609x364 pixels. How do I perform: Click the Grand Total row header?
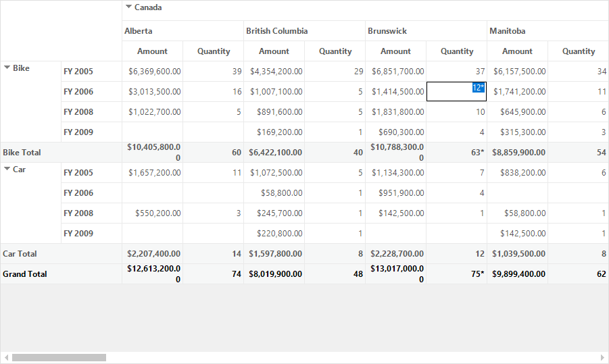coord(62,274)
